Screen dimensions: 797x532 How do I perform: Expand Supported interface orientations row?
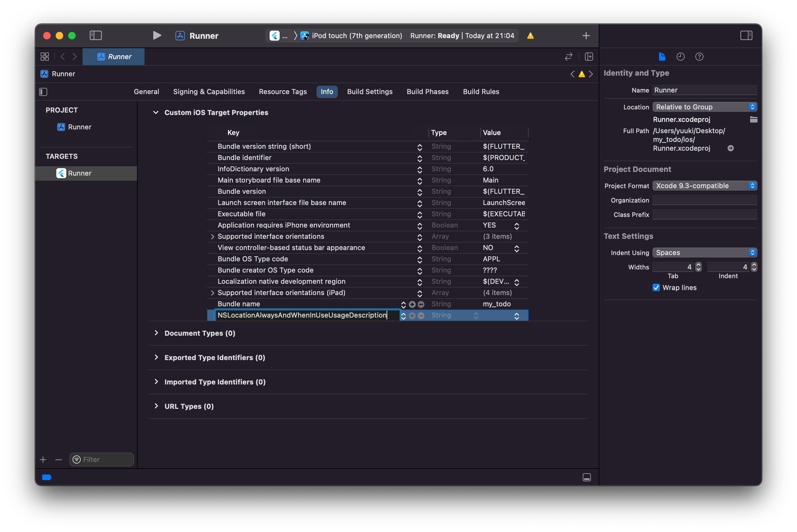212,237
